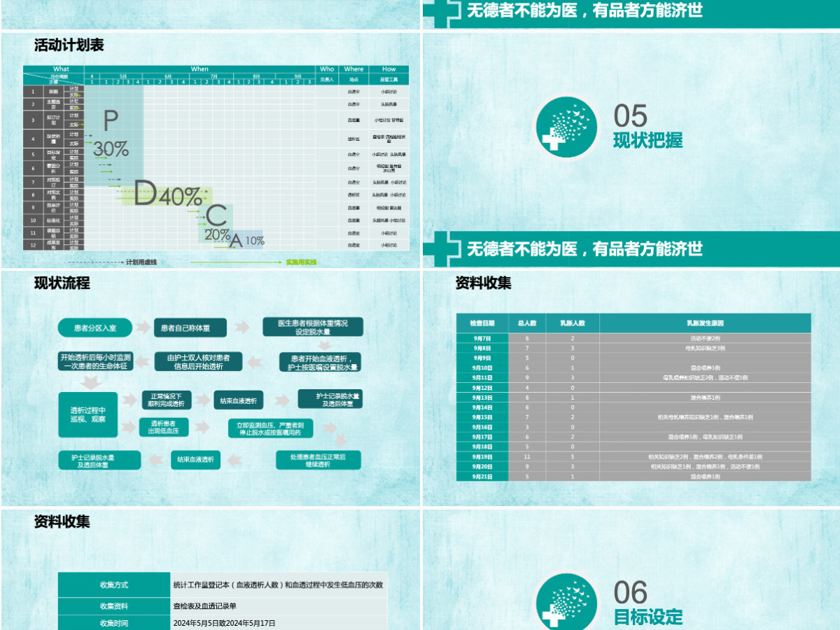Click the 收集时间 row label
Image resolution: width=840 pixels, height=630 pixels.
coord(114,622)
